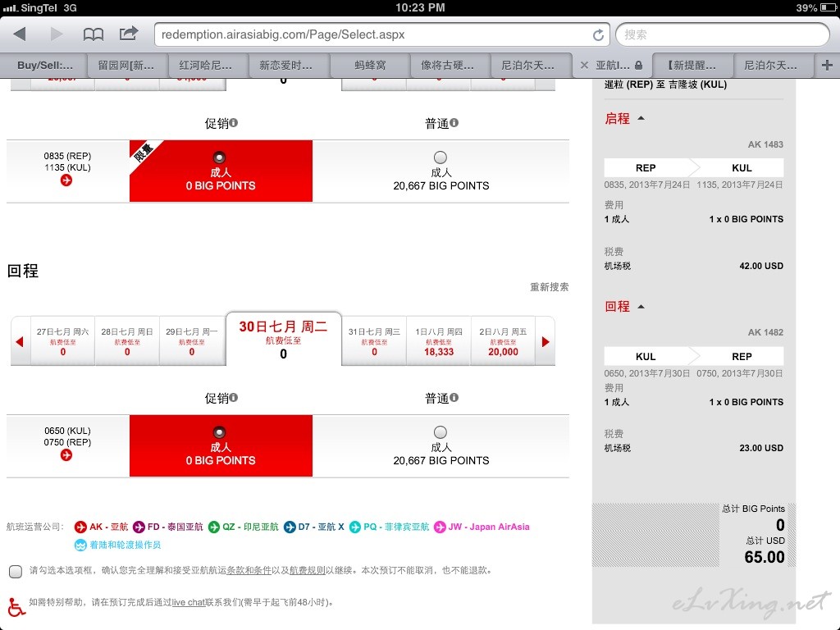
Task: Click the red airline icon under 0750 (REP)
Action: coord(66,455)
